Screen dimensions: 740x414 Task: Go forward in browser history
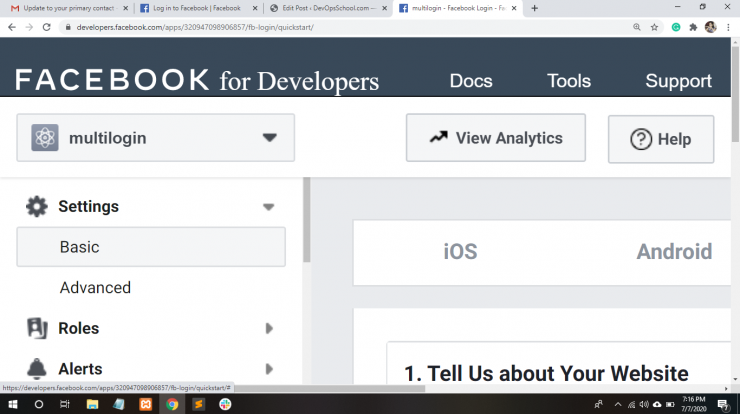click(29, 27)
